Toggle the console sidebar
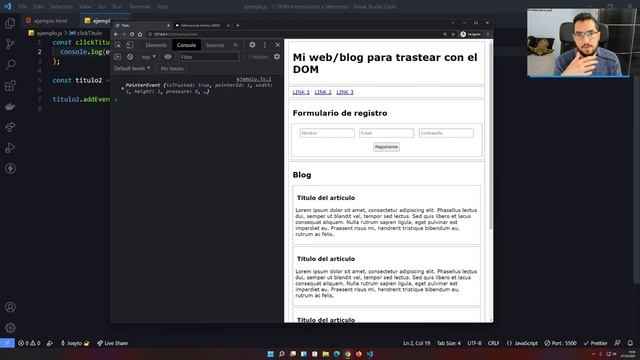 point(118,57)
